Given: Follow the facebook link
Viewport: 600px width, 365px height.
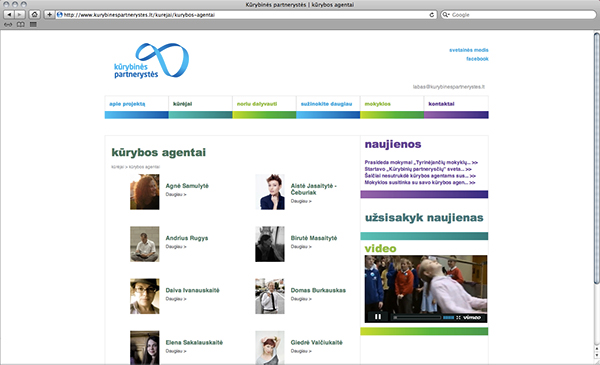Looking at the screenshot, I should [477, 59].
